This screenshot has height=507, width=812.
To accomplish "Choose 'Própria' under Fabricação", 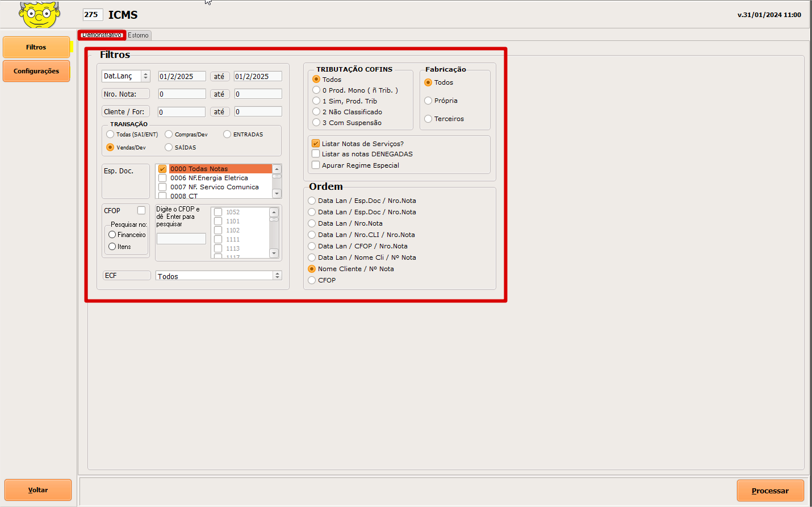I will pyautogui.click(x=428, y=101).
